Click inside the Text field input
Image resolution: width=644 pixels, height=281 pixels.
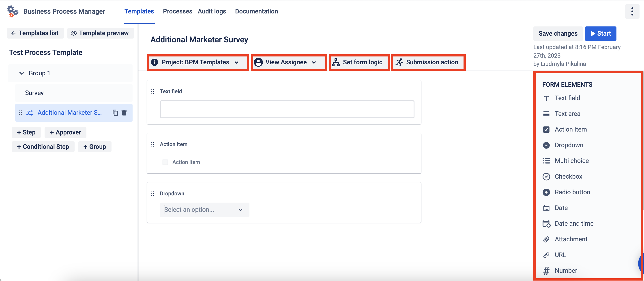pyautogui.click(x=287, y=109)
